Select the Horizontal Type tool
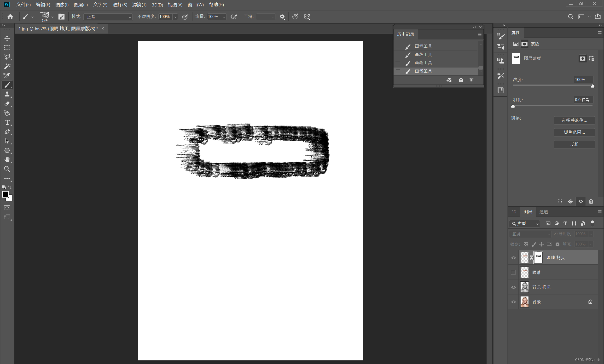 (7, 122)
